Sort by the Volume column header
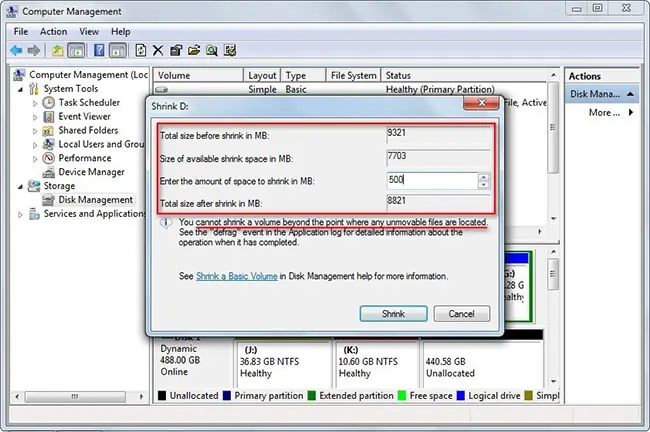The image size is (650, 432). [x=198, y=75]
